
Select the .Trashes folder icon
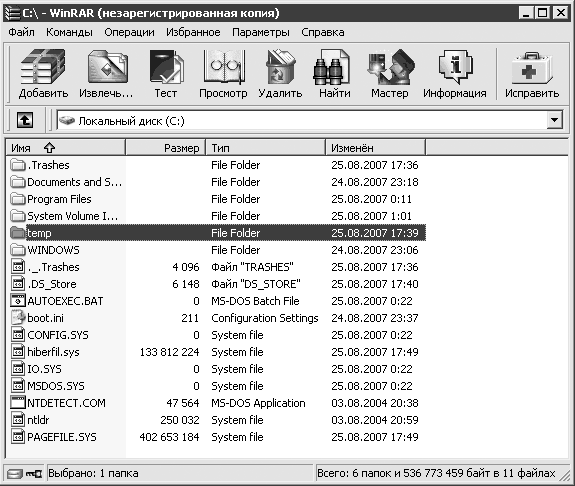tap(18, 165)
